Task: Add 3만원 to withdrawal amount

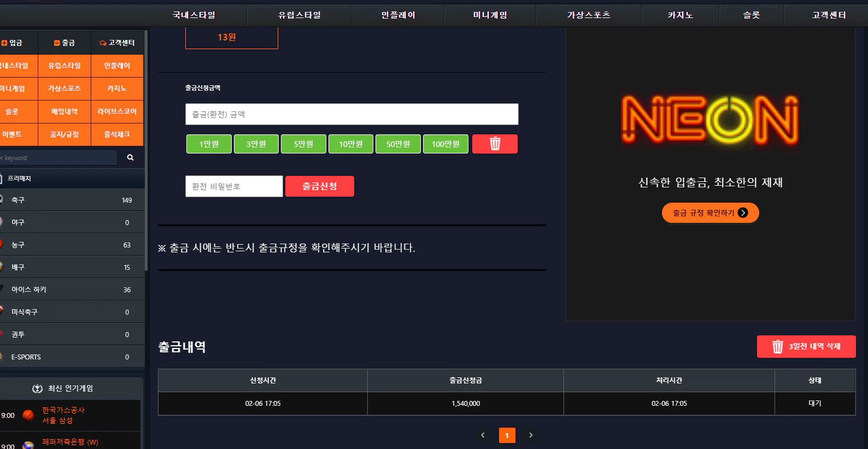Action: 256,144
